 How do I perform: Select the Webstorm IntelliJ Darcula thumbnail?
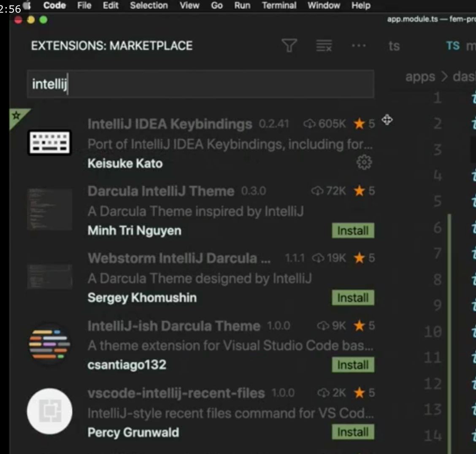pyautogui.click(x=50, y=276)
